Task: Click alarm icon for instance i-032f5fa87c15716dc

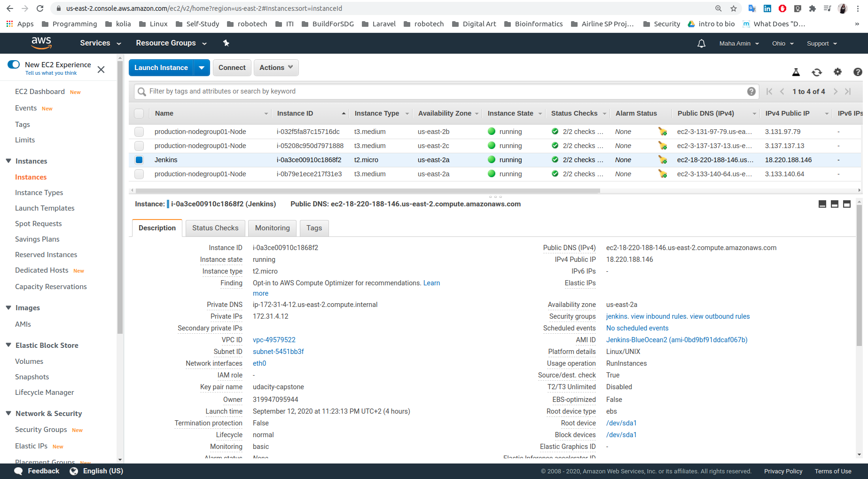Action: point(663,132)
